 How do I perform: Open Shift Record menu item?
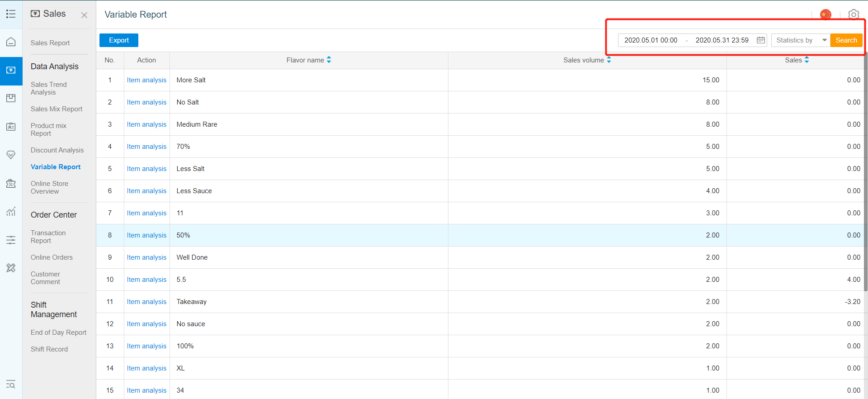pos(49,349)
